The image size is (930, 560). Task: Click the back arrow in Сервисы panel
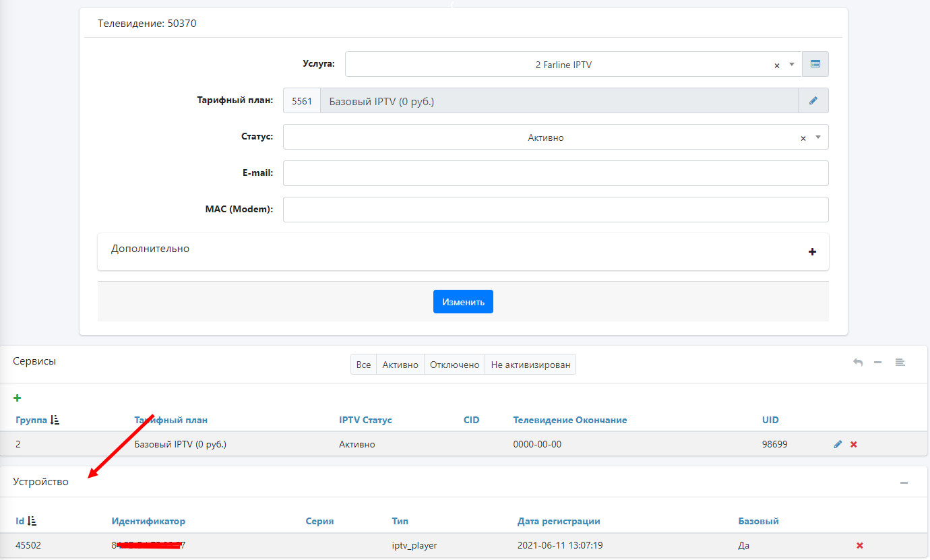click(858, 363)
